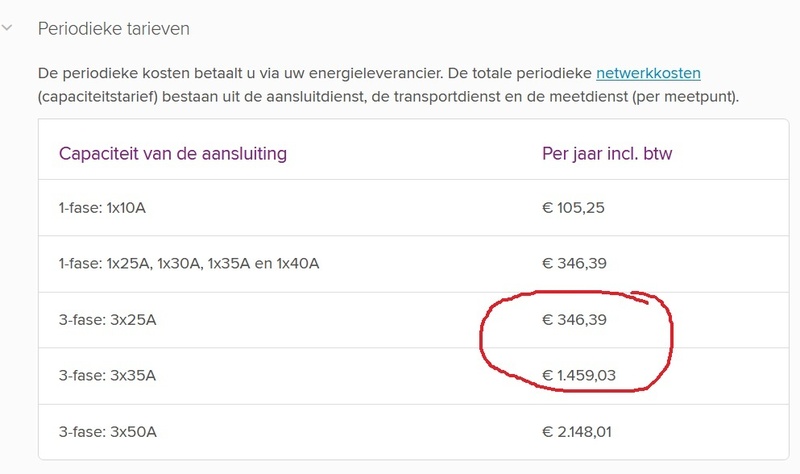Click the € 2.148,01 price cell
Viewport: 800px width, 474px height.
coord(577,432)
